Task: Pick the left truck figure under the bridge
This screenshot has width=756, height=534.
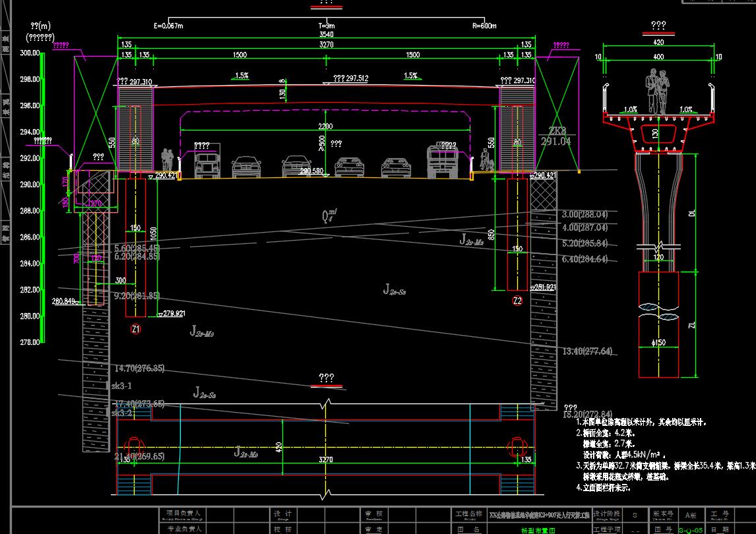Action: pyautogui.click(x=207, y=160)
